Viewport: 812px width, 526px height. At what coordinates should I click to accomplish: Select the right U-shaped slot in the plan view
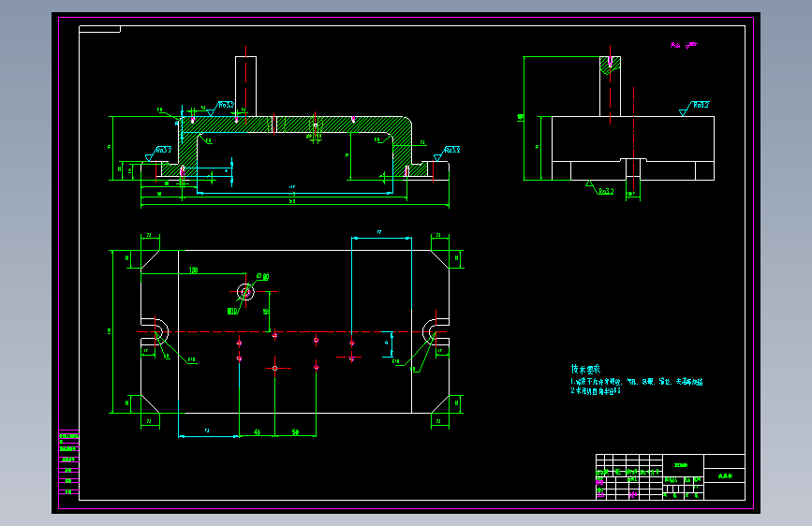pos(436,332)
